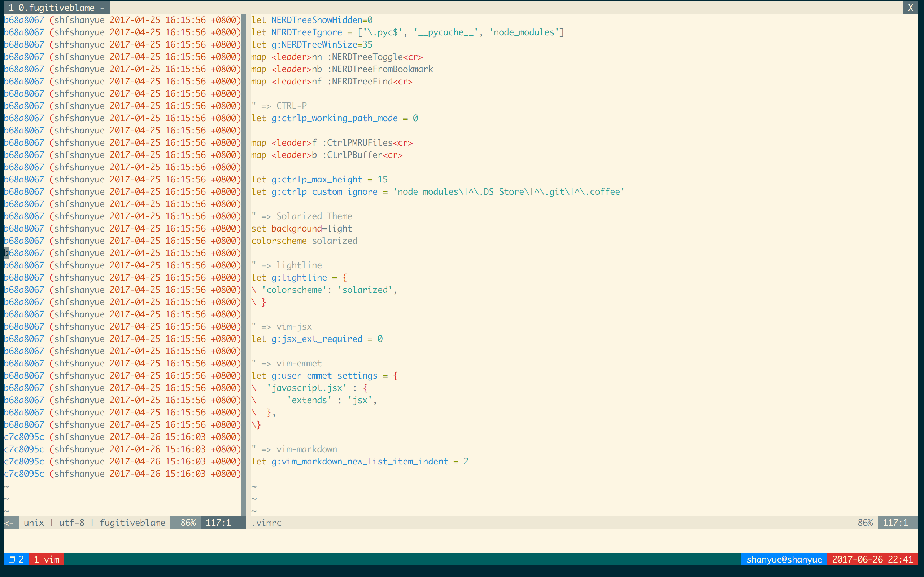Click the left arrow mode indicator in statusline
This screenshot has height=577, width=924.
click(x=10, y=523)
